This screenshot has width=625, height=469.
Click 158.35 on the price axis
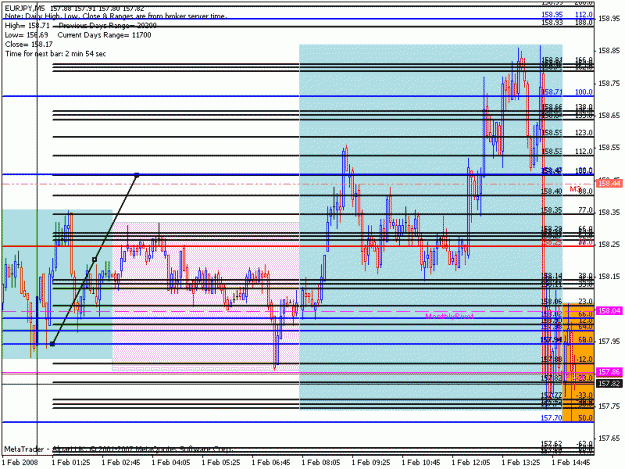coord(609,212)
